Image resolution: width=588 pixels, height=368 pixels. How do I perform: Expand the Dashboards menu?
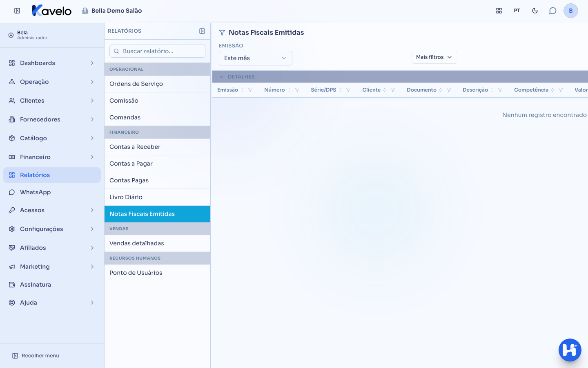[x=52, y=63]
